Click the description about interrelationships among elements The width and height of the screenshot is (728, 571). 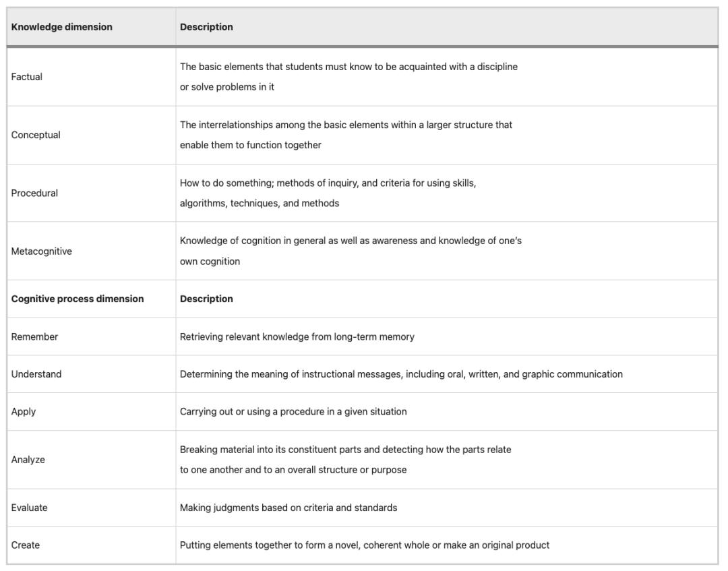pos(346,134)
